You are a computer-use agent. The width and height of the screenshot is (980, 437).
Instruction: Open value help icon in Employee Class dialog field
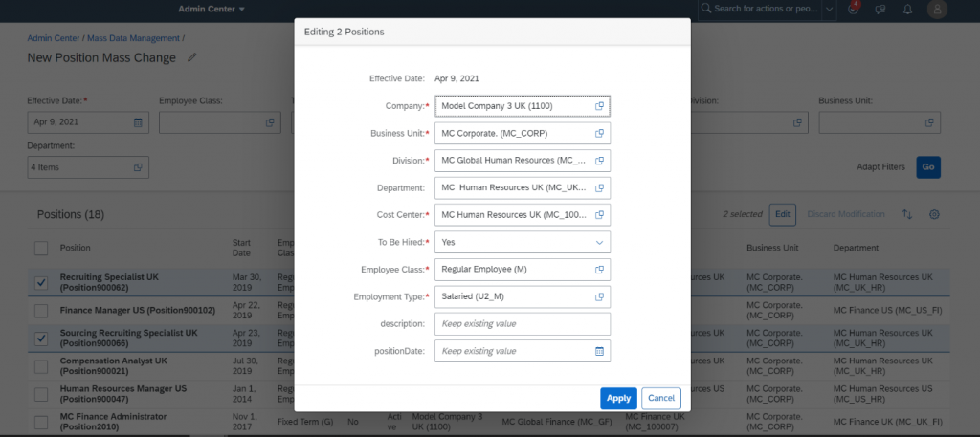coord(599,269)
